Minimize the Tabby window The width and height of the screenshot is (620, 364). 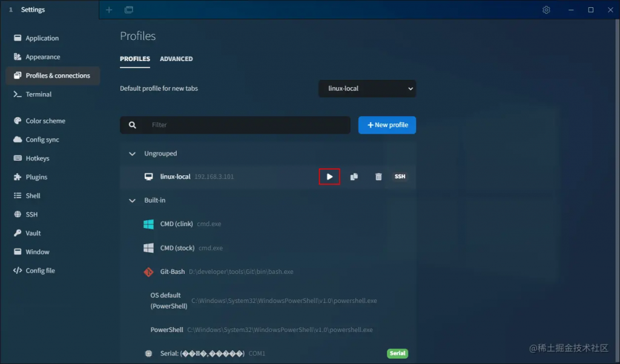571,10
